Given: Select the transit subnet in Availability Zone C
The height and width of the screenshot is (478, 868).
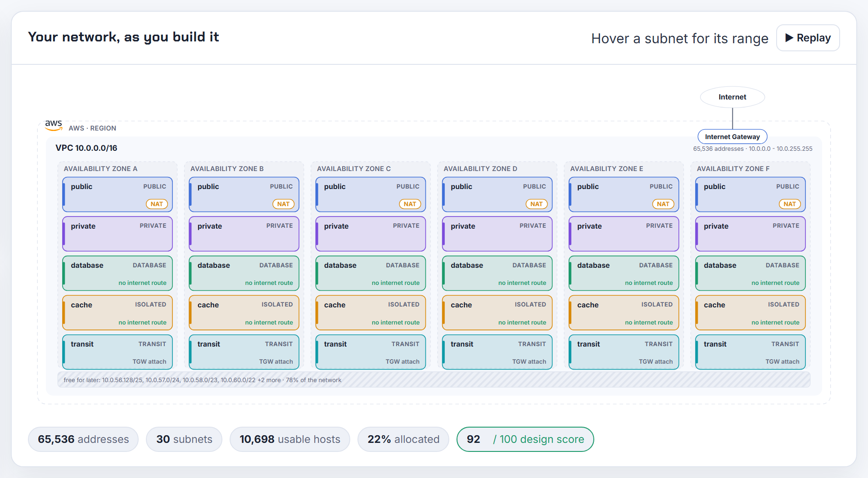Looking at the screenshot, I should [x=371, y=352].
